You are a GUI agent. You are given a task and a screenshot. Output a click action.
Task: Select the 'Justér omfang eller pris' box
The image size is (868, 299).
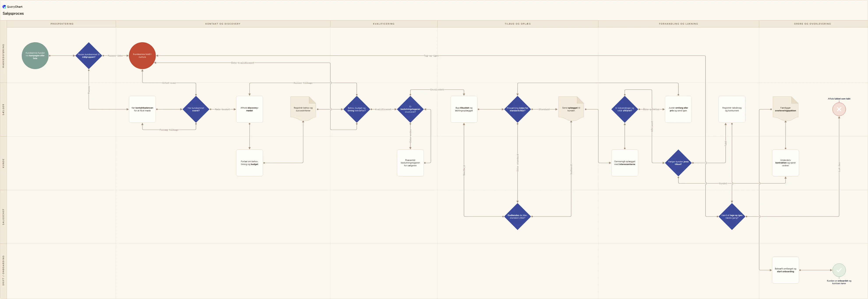(678, 109)
